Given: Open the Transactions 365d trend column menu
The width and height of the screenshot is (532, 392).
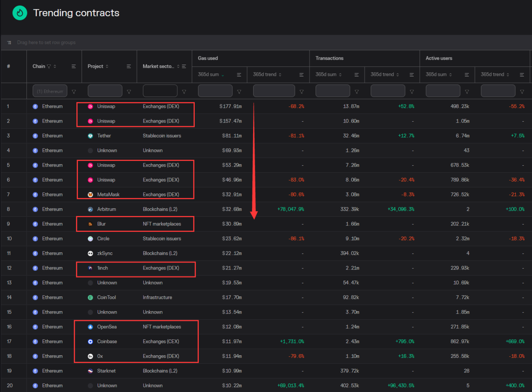Looking at the screenshot, I should coord(412,75).
